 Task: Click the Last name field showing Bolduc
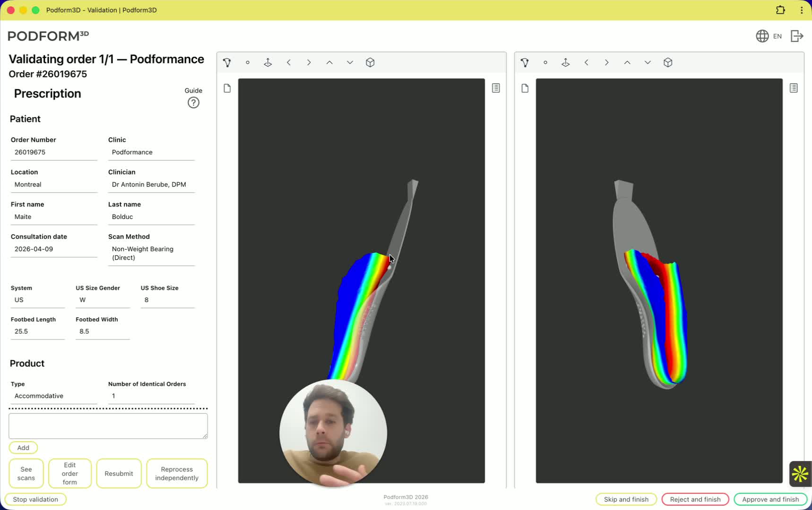click(x=151, y=217)
